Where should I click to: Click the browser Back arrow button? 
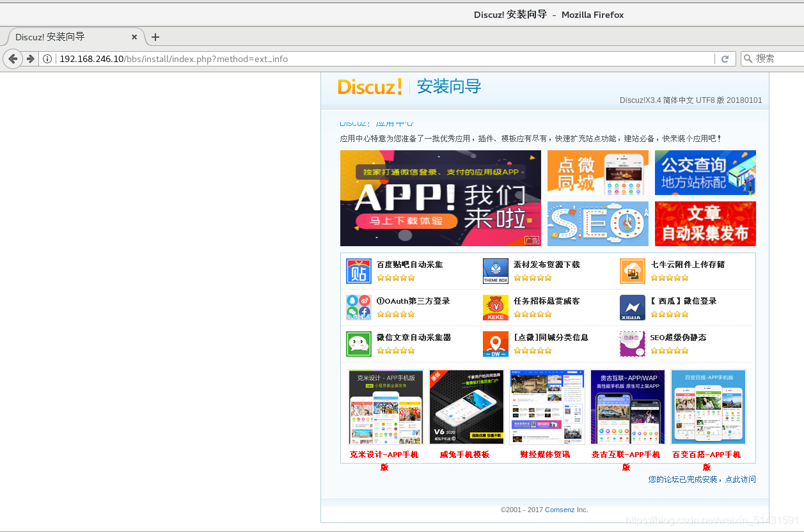click(x=13, y=59)
